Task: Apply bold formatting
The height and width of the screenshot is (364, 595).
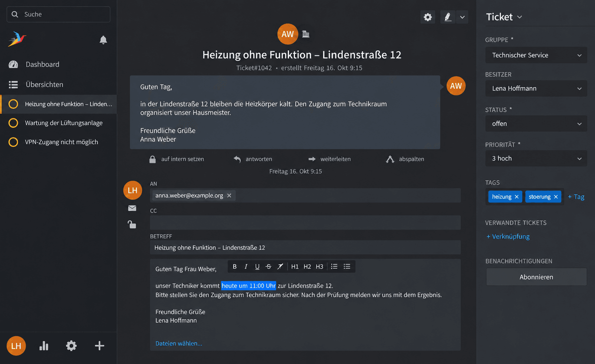Action: [234, 266]
